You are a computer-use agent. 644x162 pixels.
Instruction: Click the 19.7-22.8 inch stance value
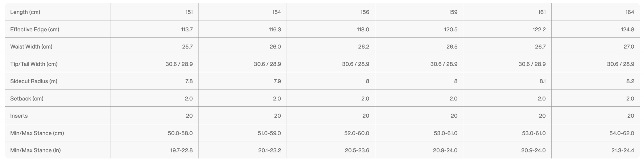181,150
